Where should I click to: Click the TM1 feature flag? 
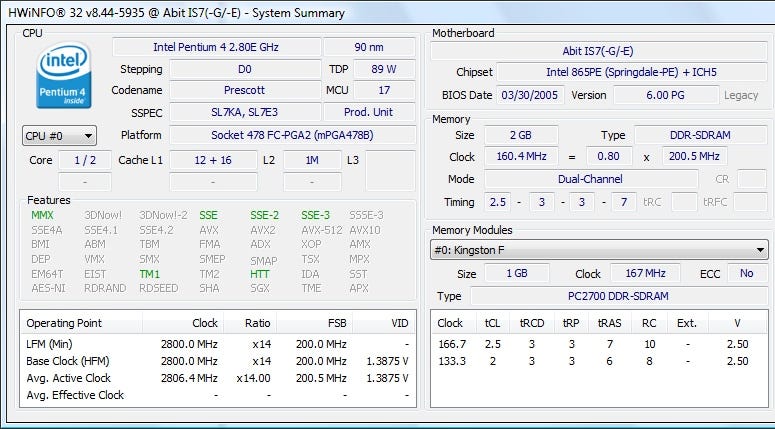tap(149, 274)
